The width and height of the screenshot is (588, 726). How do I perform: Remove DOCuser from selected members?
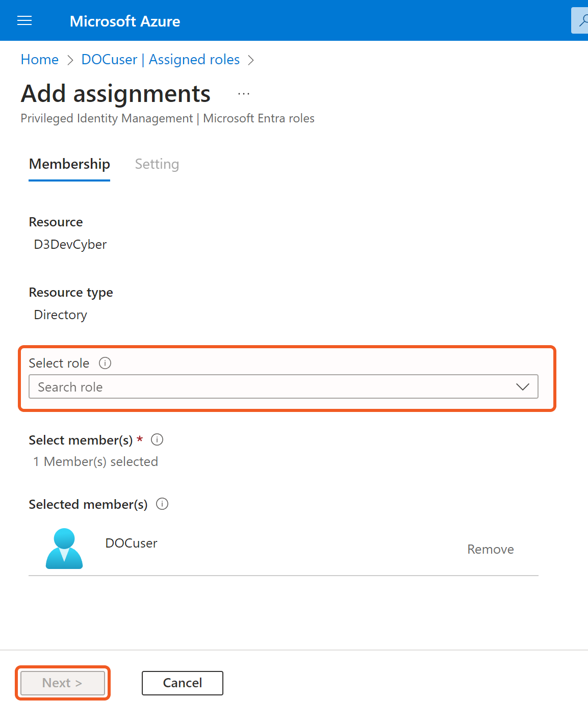[x=490, y=549]
